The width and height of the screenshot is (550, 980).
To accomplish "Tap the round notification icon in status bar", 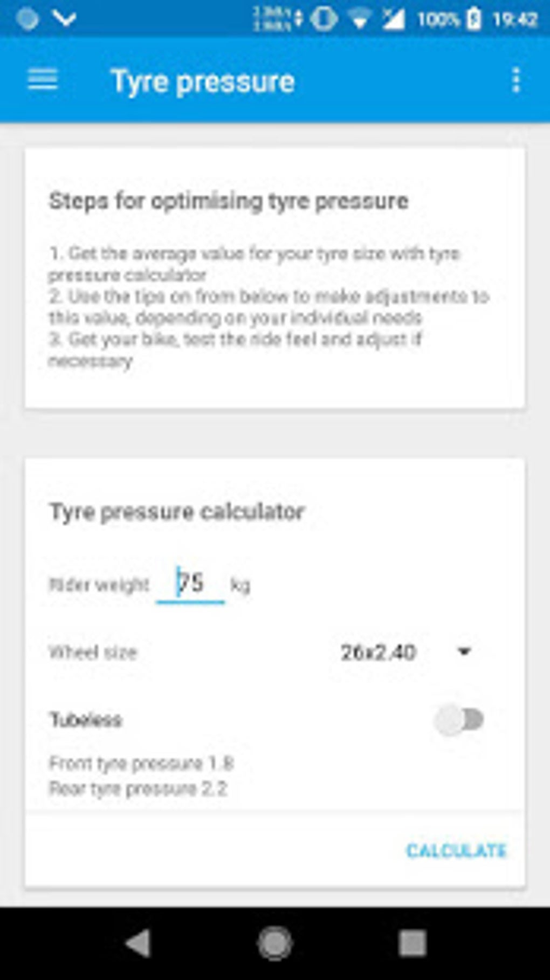I will [x=27, y=19].
